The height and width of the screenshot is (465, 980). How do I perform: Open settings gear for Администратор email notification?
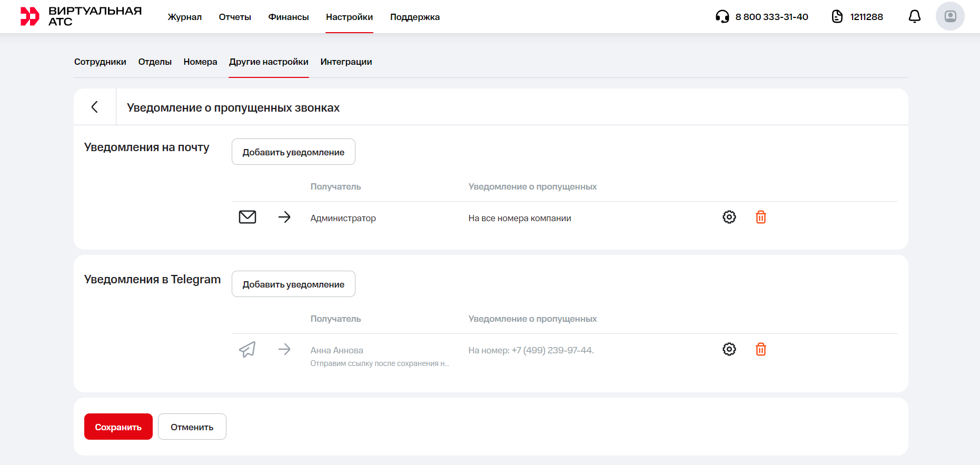(729, 217)
